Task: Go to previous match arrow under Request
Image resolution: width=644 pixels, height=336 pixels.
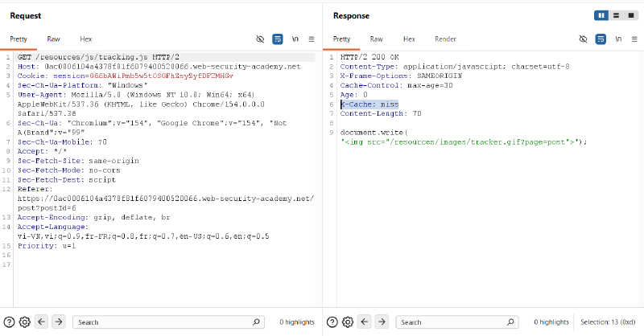Action: point(42,322)
